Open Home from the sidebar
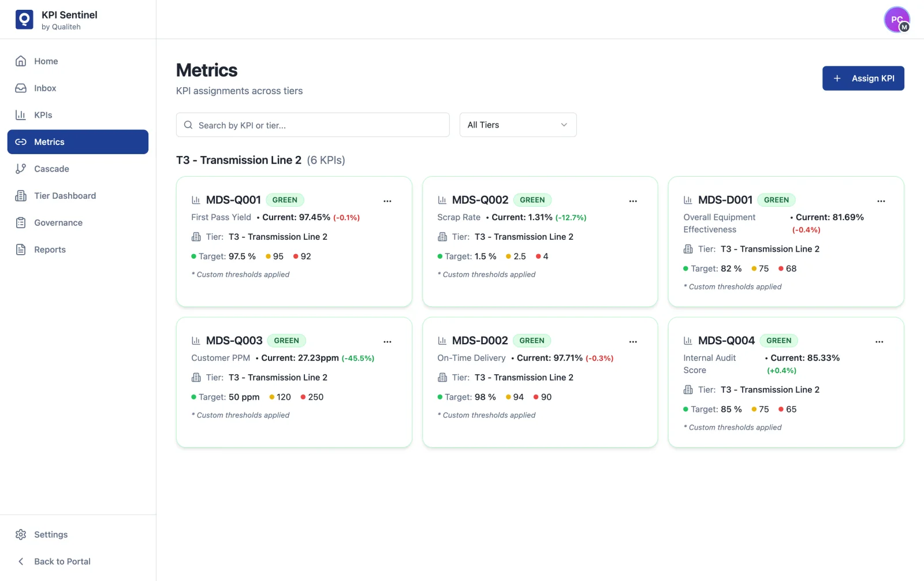924x581 pixels. click(x=77, y=61)
